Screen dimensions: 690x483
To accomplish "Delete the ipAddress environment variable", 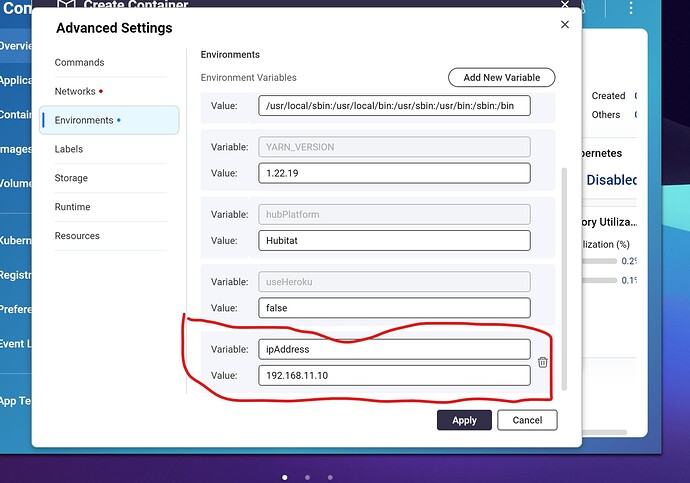I will point(542,362).
